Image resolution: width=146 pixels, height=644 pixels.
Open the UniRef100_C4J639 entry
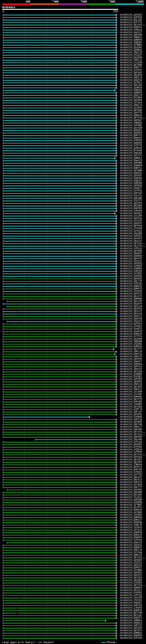coord(131,63)
